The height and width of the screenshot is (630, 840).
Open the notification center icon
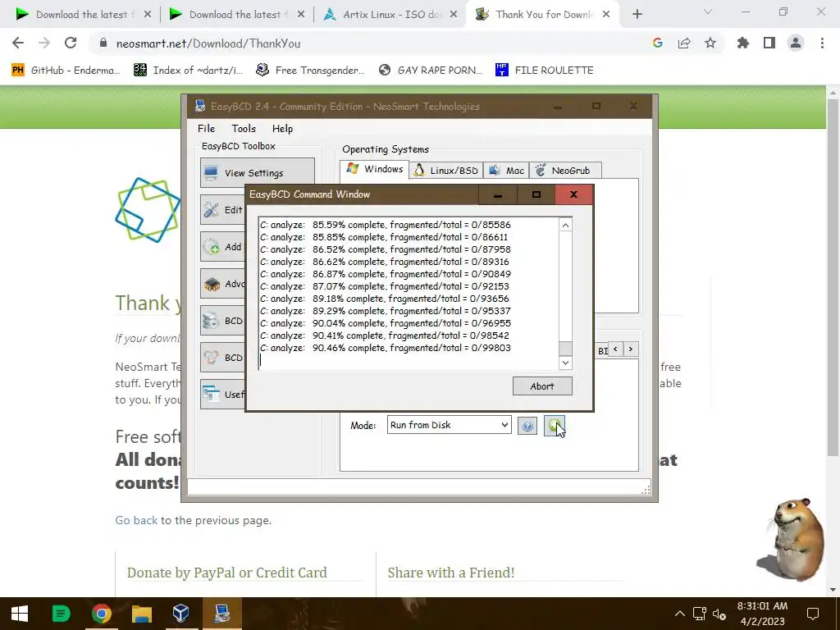point(813,614)
